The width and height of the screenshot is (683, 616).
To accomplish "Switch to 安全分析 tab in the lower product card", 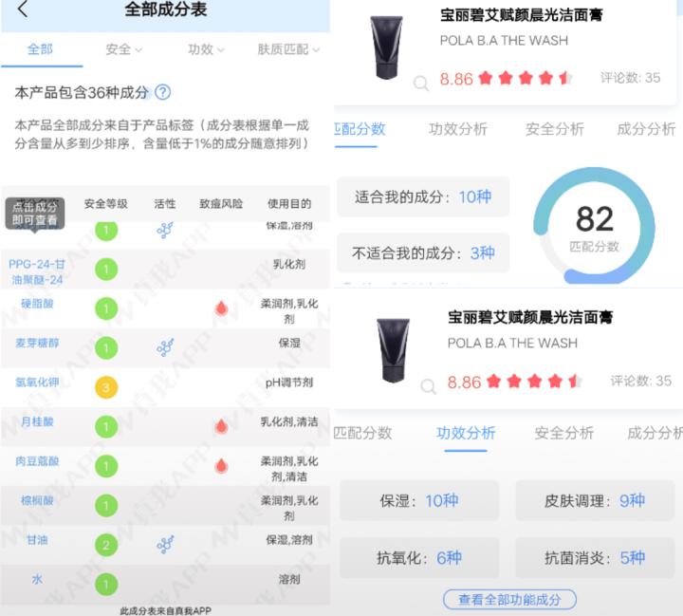I will click(x=564, y=433).
